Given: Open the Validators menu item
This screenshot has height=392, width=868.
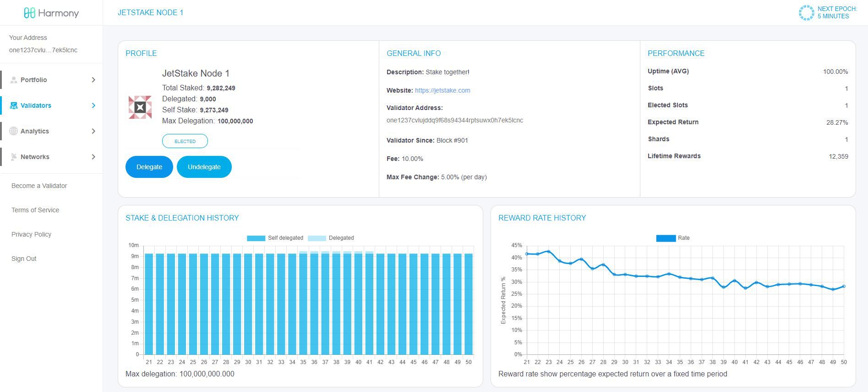Looking at the screenshot, I should coord(51,105).
